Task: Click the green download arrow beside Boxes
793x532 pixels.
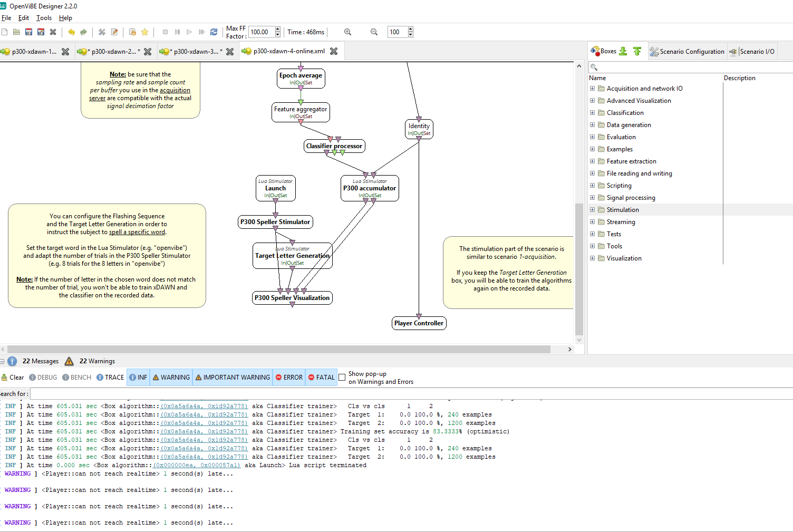Action: tap(623, 51)
